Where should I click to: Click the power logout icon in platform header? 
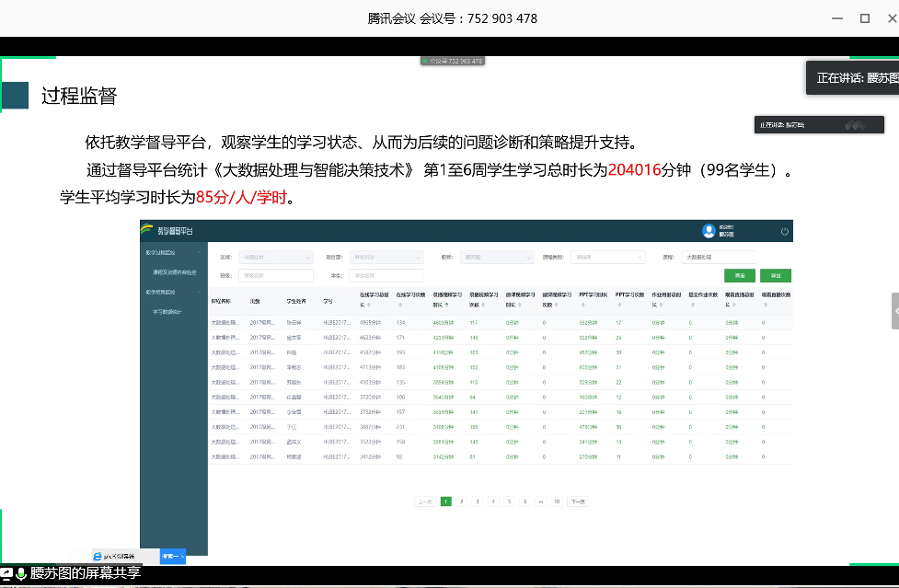pos(784,231)
